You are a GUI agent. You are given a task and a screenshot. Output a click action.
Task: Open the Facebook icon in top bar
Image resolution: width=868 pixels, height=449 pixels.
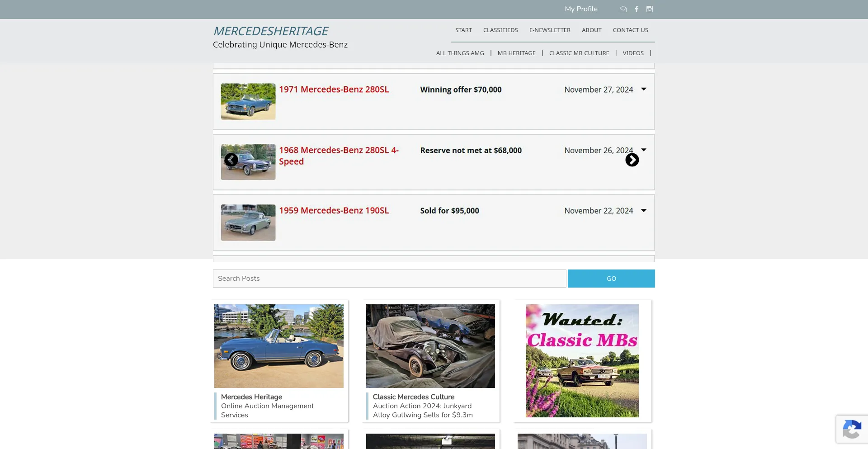click(x=637, y=9)
